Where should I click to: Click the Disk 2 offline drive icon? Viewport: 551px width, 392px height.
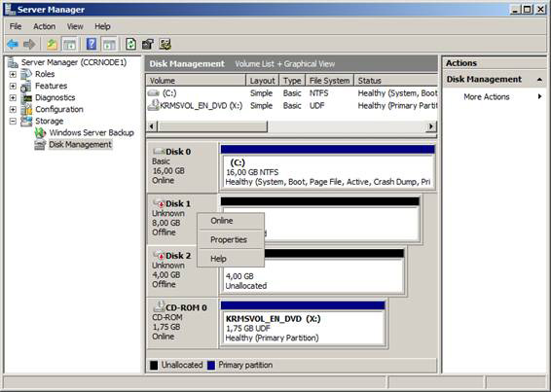point(159,256)
